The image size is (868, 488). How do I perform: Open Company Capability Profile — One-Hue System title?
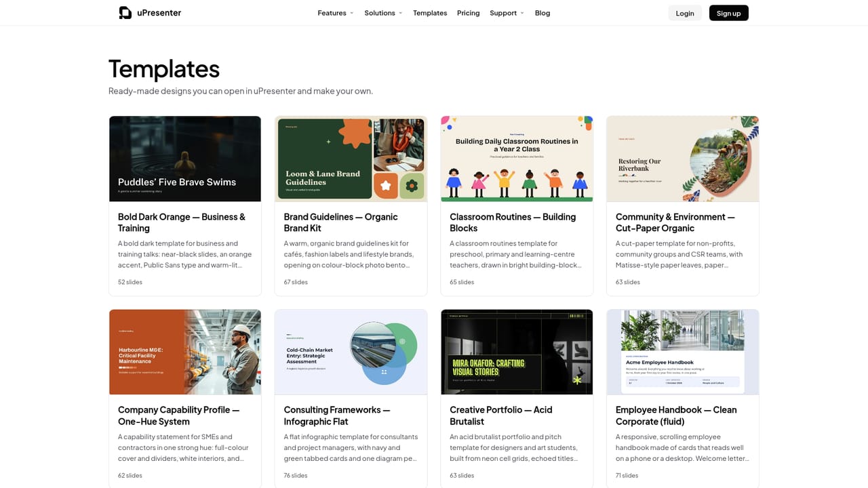(x=179, y=415)
